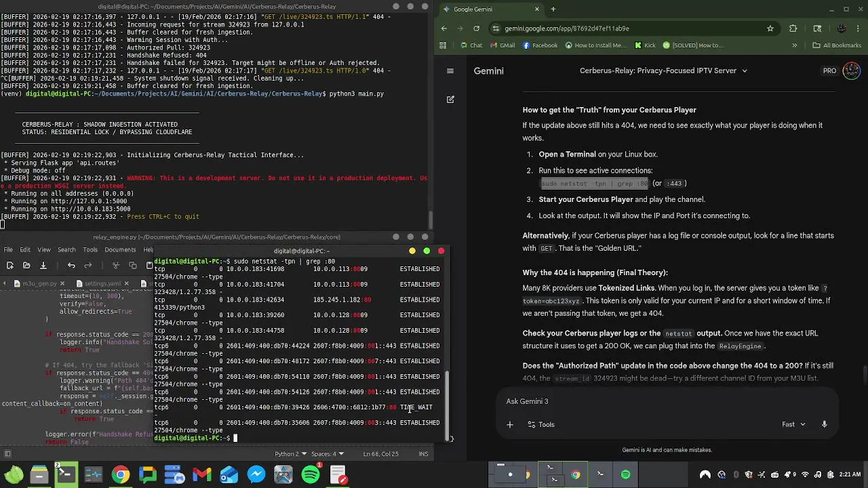Open the Spaces: 4 indentation dropdown
The width and height of the screenshot is (868, 488).
327,453
